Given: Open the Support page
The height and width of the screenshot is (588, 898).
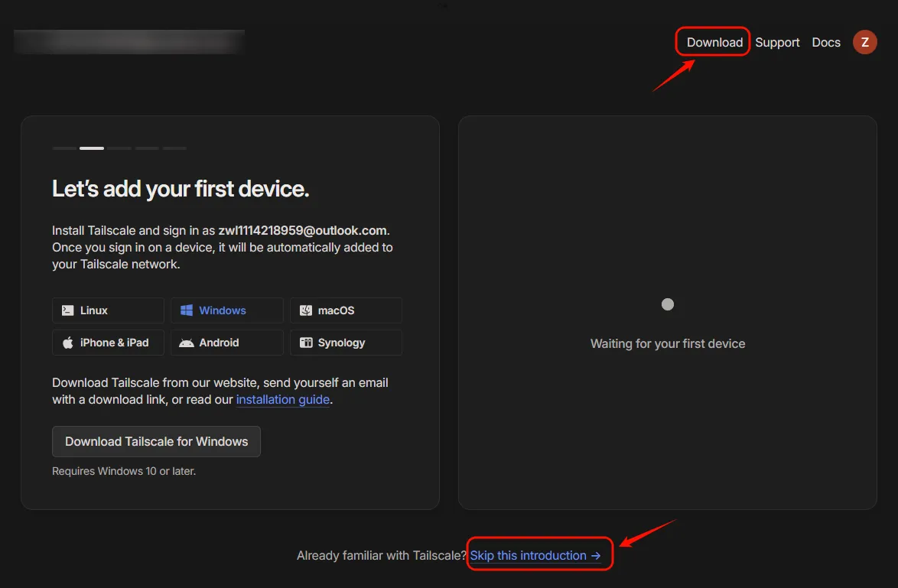Looking at the screenshot, I should click(x=777, y=42).
